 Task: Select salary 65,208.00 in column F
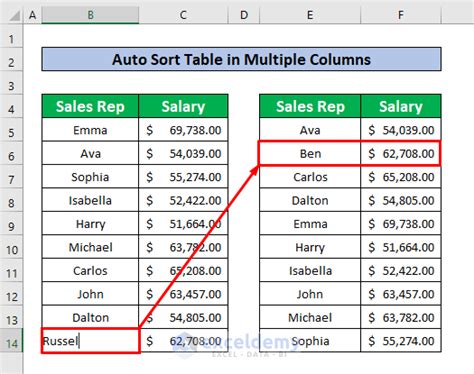pos(401,177)
